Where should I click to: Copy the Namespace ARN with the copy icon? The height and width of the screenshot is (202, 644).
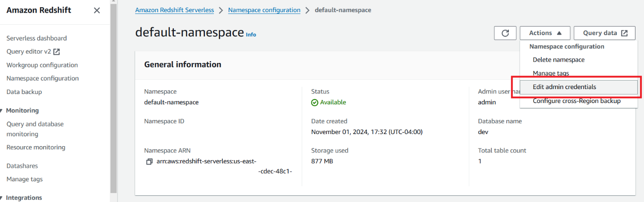(x=150, y=162)
